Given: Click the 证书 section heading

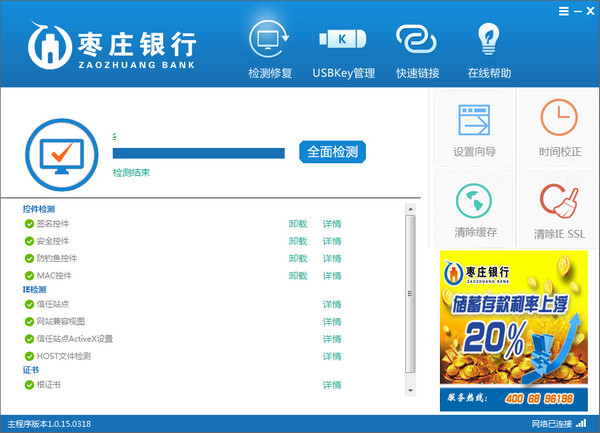Looking at the screenshot, I should pyautogui.click(x=31, y=370).
